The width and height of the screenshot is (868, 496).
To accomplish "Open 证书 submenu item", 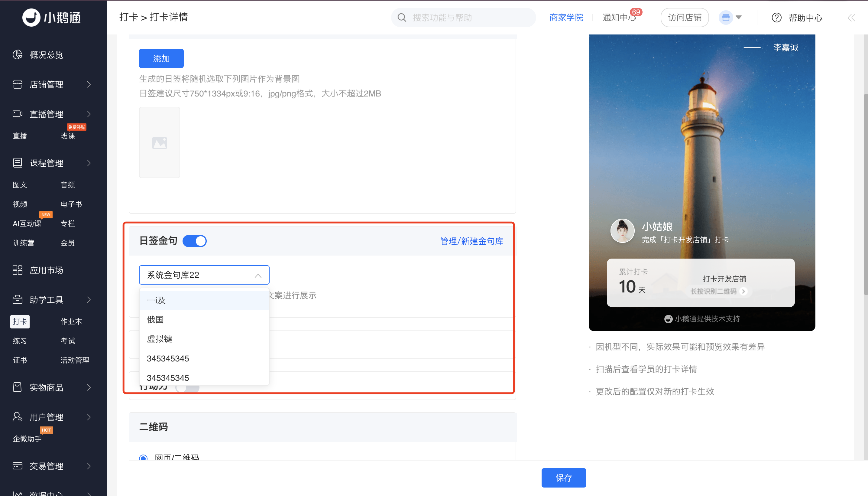I will [20, 360].
